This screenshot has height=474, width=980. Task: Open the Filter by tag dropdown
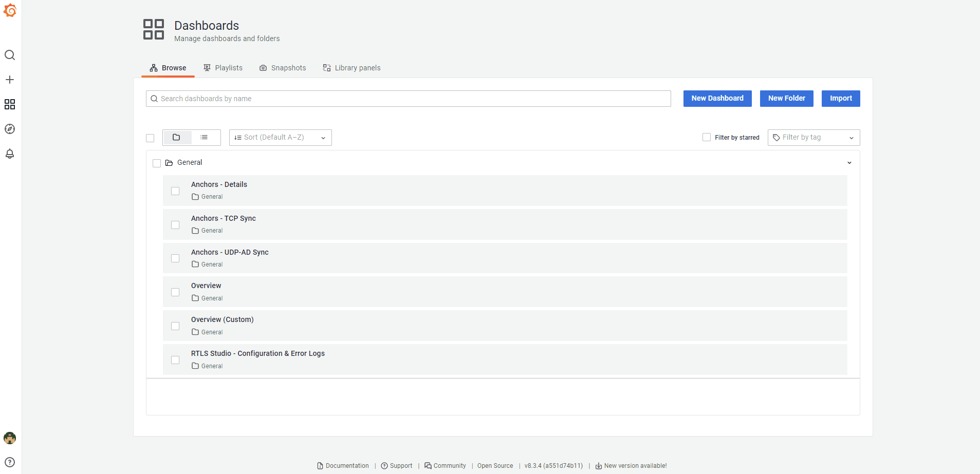coord(813,138)
